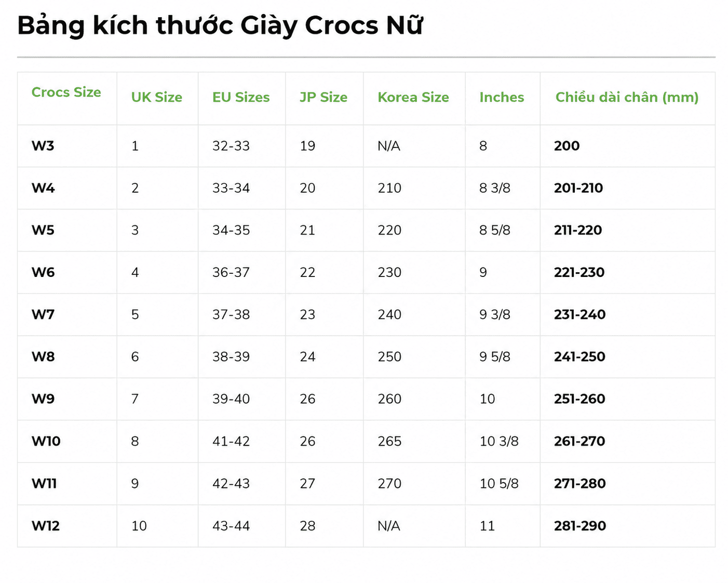Select the UK Size column header
Viewport: 728px width, 583px height.
click(x=157, y=97)
